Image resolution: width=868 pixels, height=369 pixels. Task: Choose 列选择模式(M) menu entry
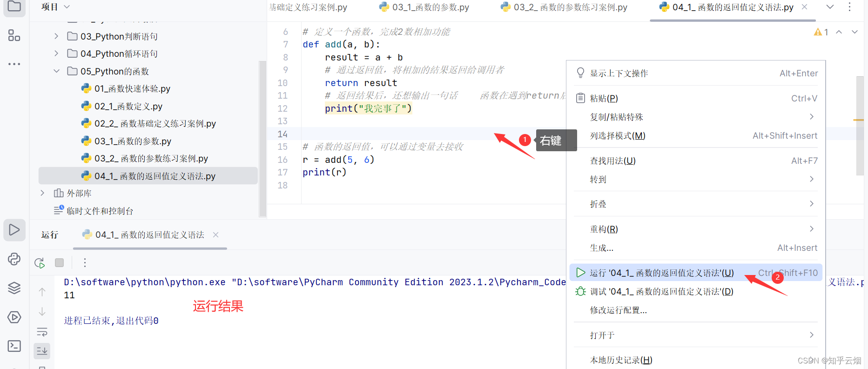pyautogui.click(x=696, y=135)
